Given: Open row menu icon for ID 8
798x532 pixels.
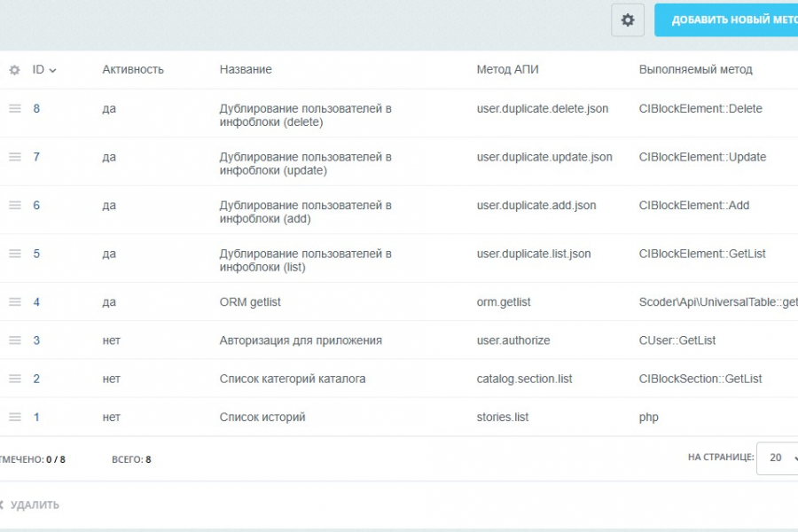Looking at the screenshot, I should (x=15, y=108).
